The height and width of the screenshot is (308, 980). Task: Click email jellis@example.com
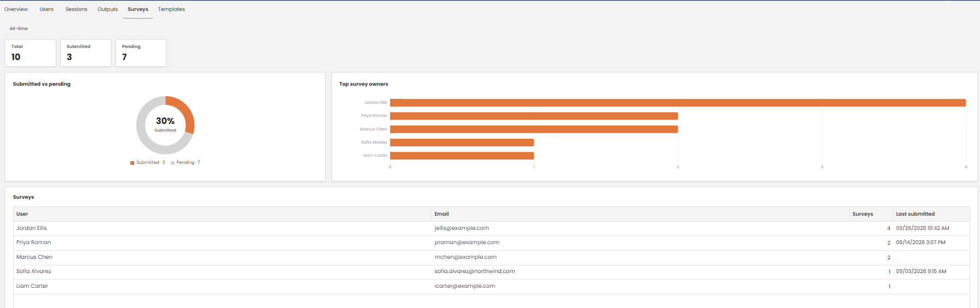[461, 228]
